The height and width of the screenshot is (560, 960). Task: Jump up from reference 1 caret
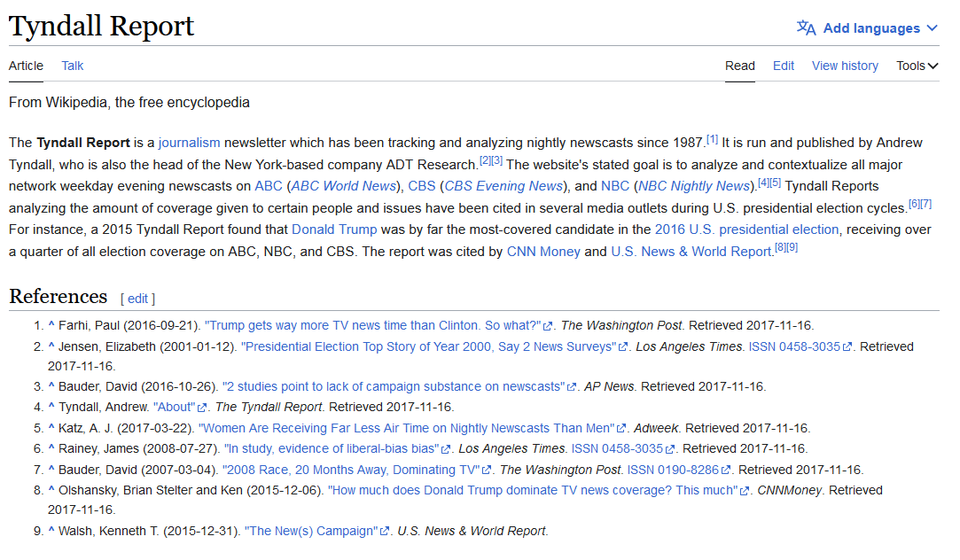51,325
